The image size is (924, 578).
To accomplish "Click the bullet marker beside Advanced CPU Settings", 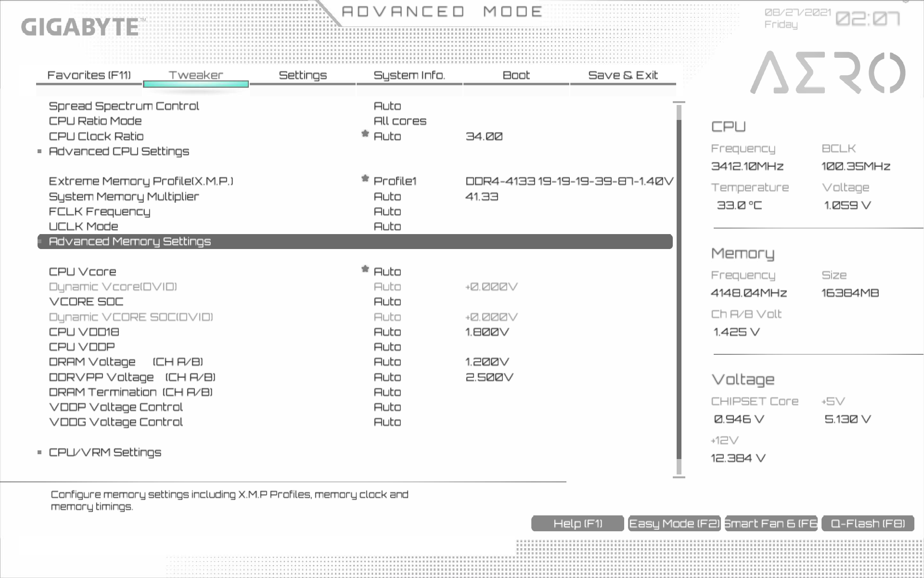I will click(39, 151).
